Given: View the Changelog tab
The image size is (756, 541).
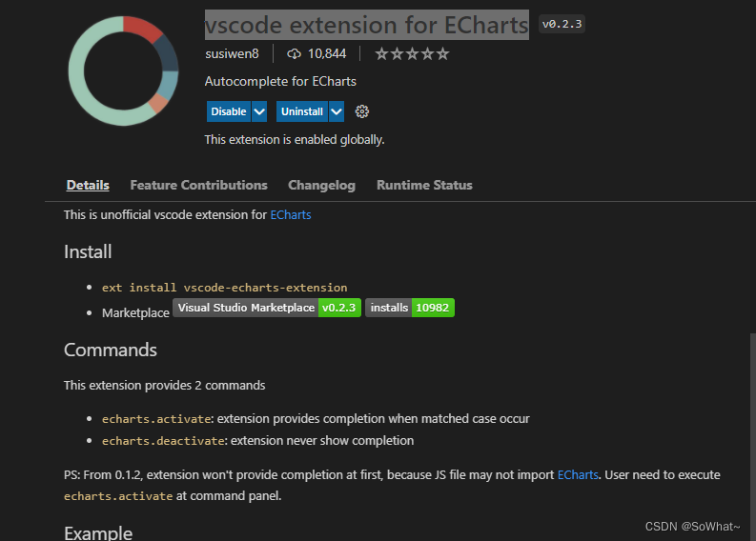Looking at the screenshot, I should coord(321,186).
